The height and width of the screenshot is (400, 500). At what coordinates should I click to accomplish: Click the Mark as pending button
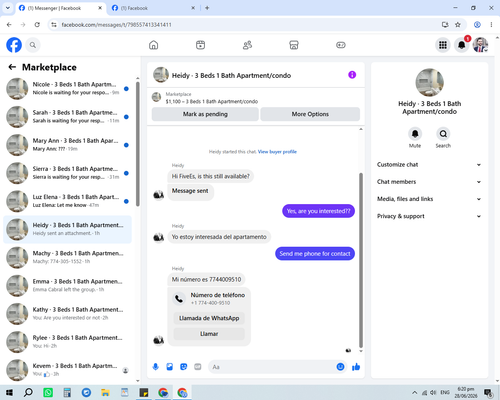coord(205,114)
